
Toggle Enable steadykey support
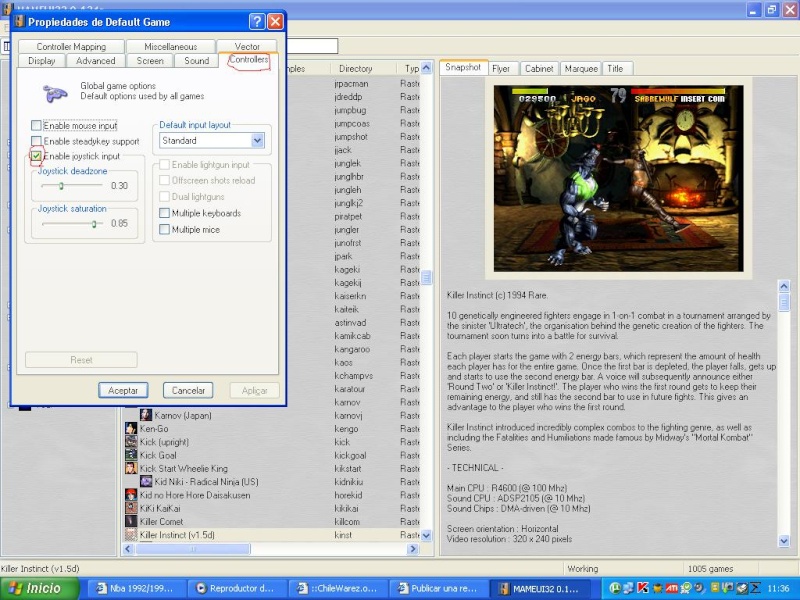tap(36, 141)
